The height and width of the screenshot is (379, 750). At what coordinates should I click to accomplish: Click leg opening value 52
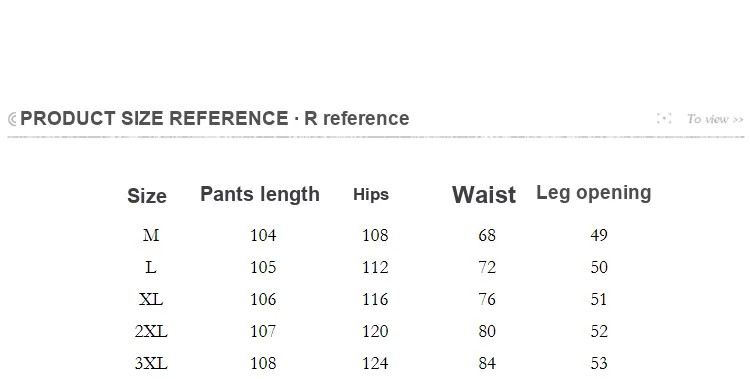pos(599,331)
